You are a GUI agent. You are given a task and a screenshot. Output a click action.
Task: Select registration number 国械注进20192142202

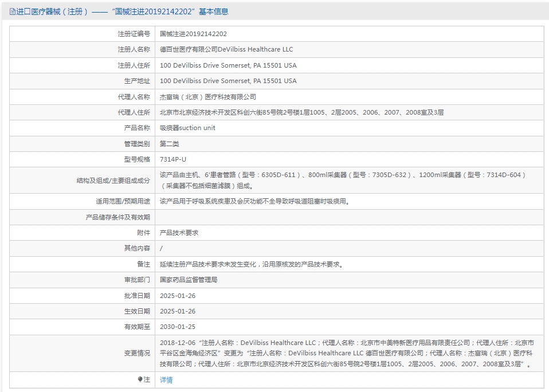tap(193, 34)
